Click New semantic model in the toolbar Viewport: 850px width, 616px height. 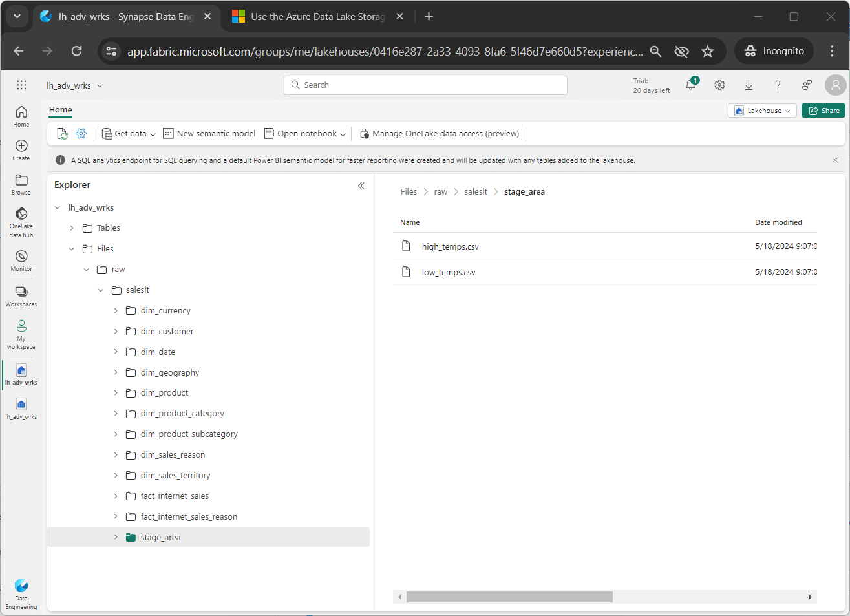209,133
